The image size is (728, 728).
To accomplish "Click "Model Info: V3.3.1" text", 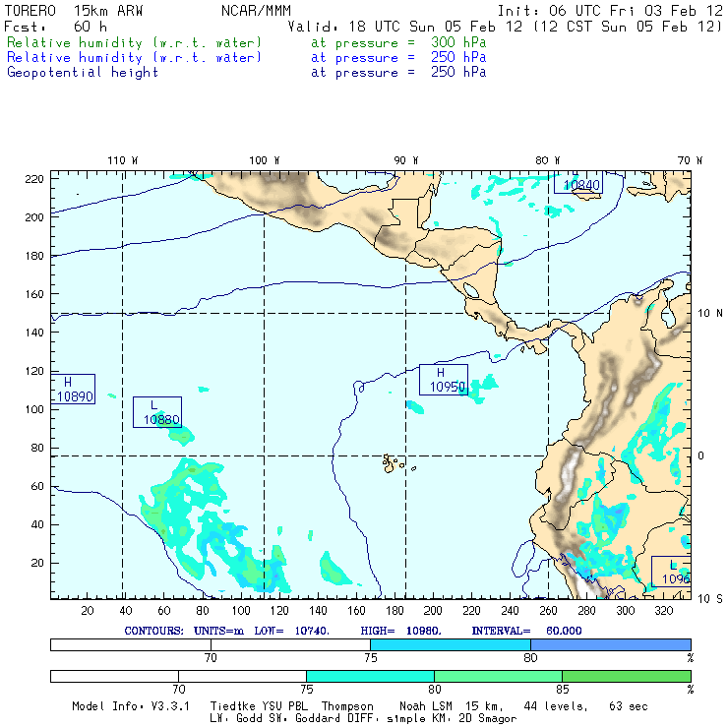I will point(131,706).
